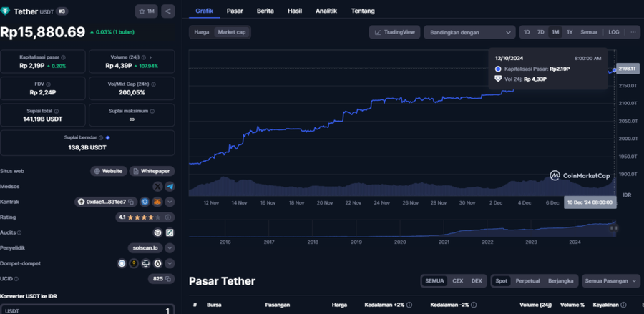Add token via MetaMask fox icon
The height and width of the screenshot is (314, 644).
[x=157, y=202]
